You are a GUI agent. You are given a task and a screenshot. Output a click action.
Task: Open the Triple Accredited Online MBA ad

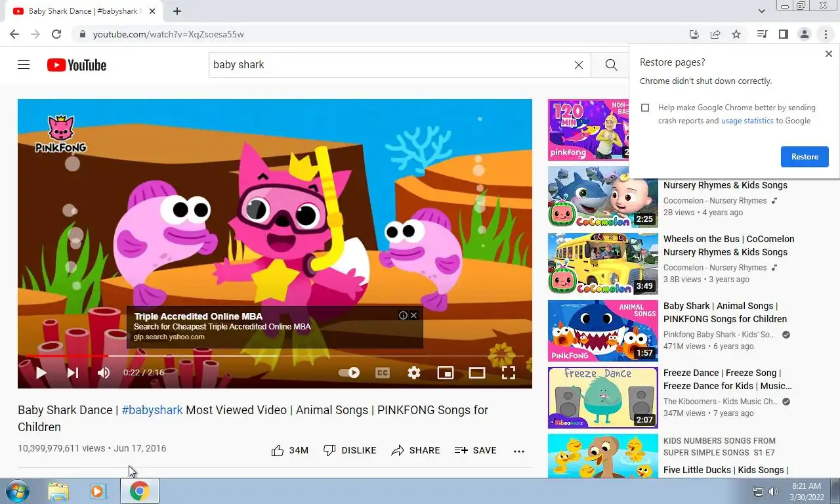(x=198, y=316)
